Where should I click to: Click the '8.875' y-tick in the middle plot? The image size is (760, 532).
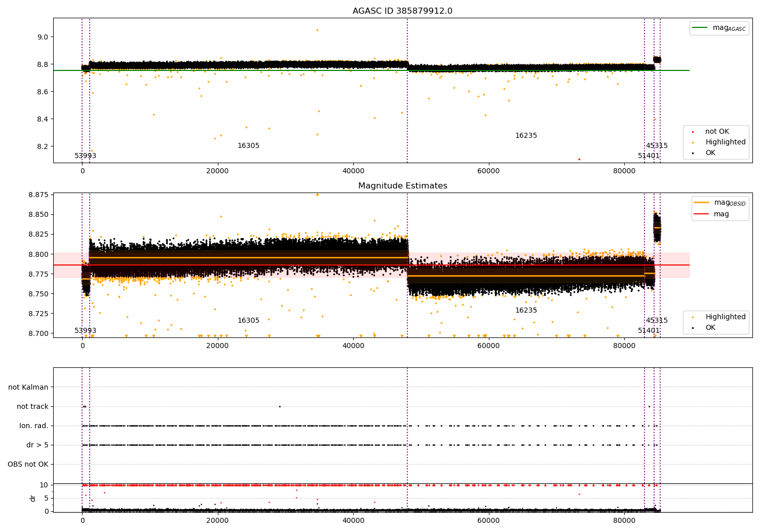coord(39,195)
